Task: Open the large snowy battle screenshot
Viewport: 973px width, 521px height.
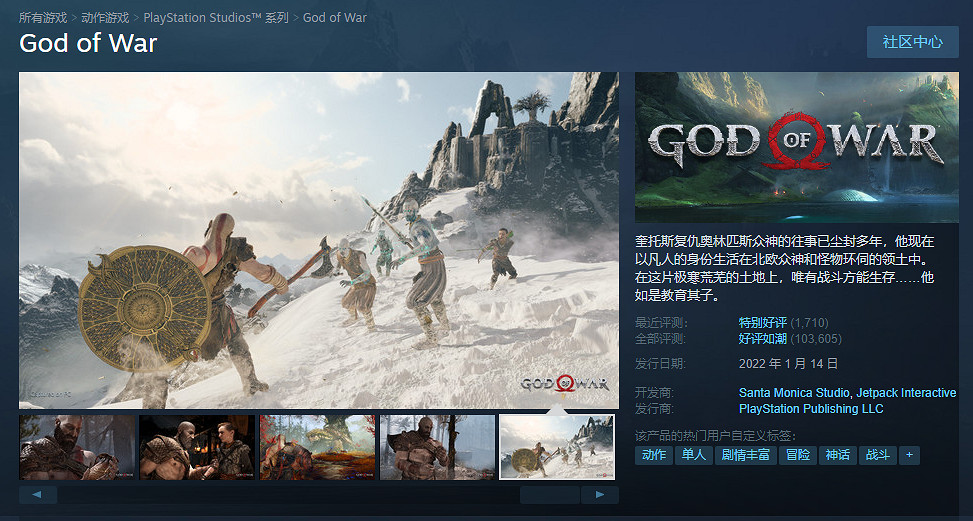Action: tap(319, 240)
